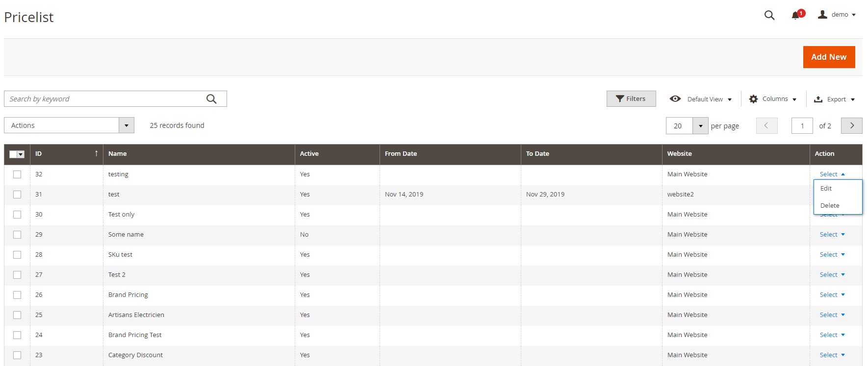Go to next page arrow
The width and height of the screenshot is (868, 366).
[x=851, y=125]
